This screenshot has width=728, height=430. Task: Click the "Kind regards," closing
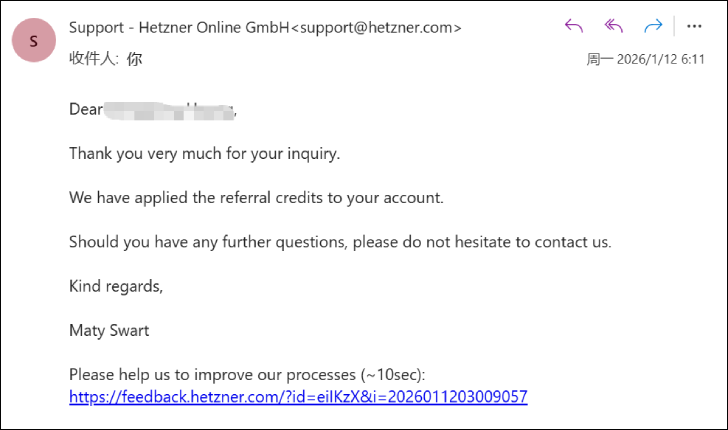pyautogui.click(x=115, y=286)
